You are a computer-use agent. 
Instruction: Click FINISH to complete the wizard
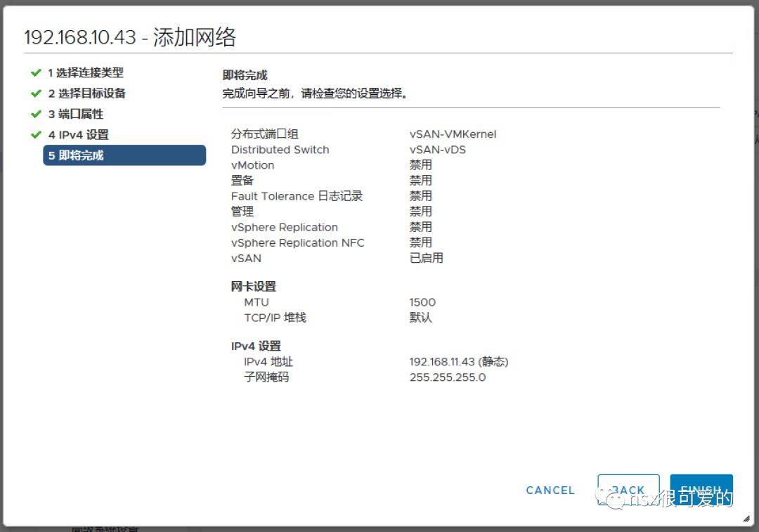pyautogui.click(x=701, y=490)
